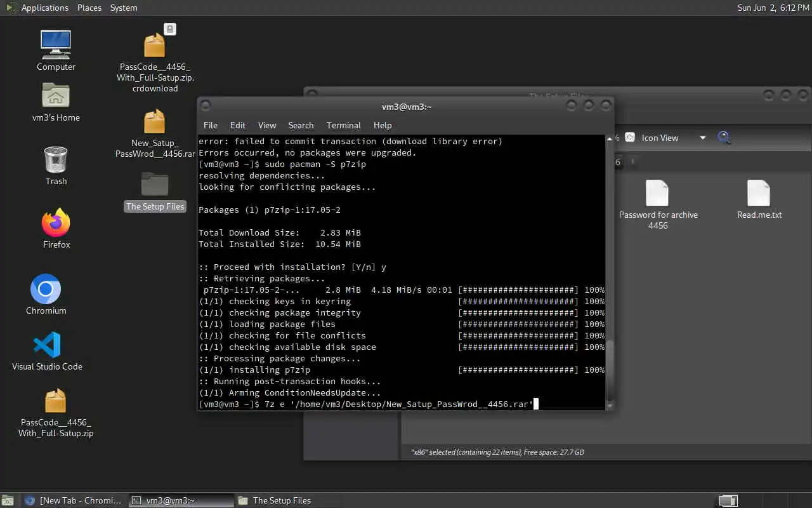Select New_Satup_PassWrod__4456.rar archive icon

154,121
